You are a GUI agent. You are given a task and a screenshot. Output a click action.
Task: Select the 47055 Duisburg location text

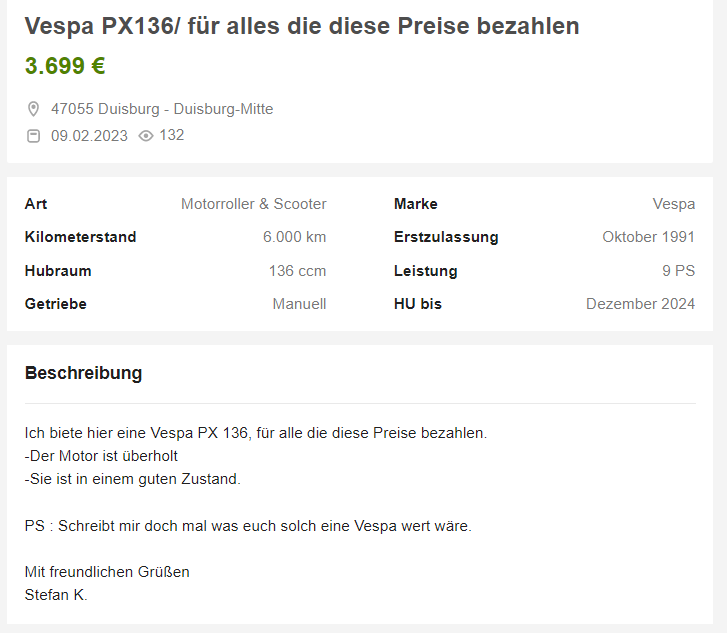pyautogui.click(x=162, y=109)
